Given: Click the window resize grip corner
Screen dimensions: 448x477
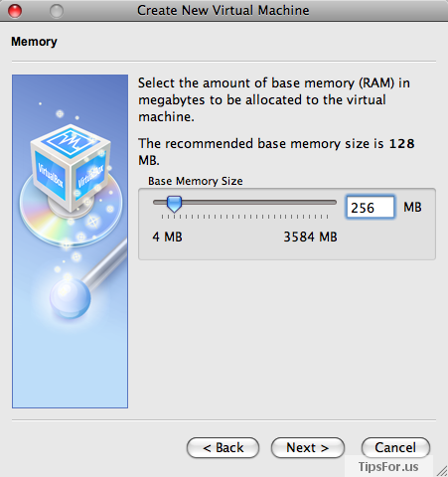Looking at the screenshot, I should pyautogui.click(x=441, y=471).
